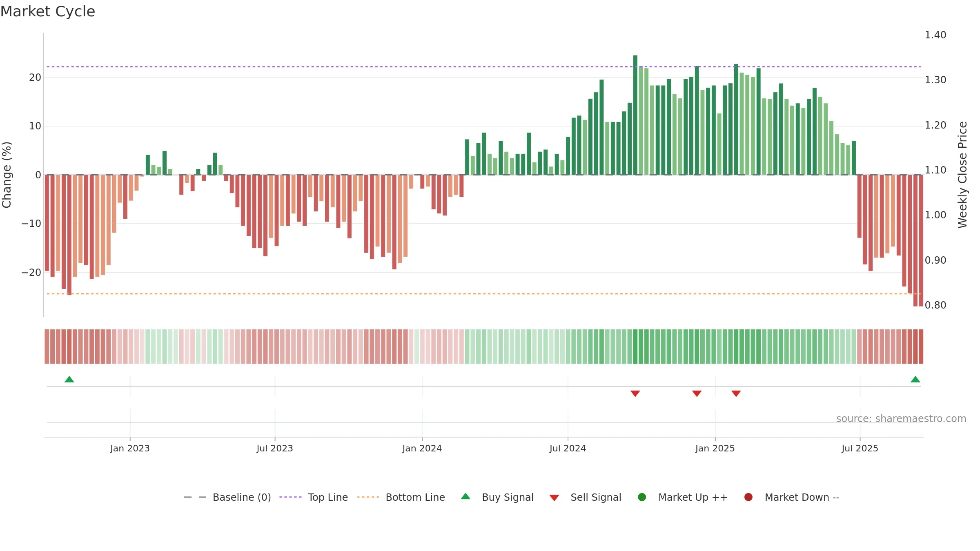
Task: Toggle Sell Signal legend entry
Action: pos(585,497)
